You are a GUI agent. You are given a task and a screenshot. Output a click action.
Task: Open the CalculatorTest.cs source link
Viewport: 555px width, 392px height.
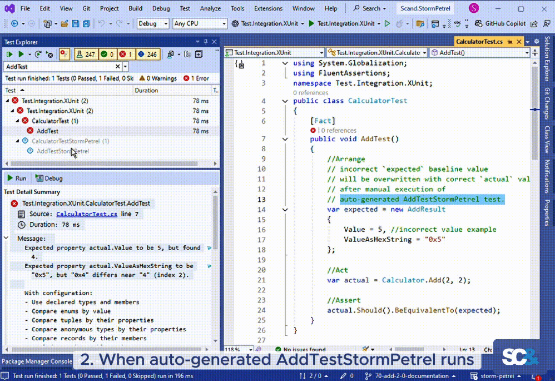pyautogui.click(x=86, y=214)
